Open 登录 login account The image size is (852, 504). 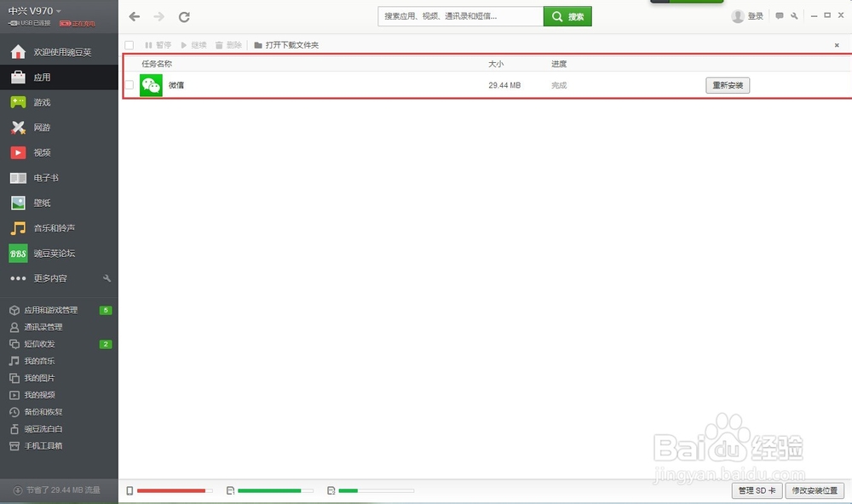tap(748, 16)
